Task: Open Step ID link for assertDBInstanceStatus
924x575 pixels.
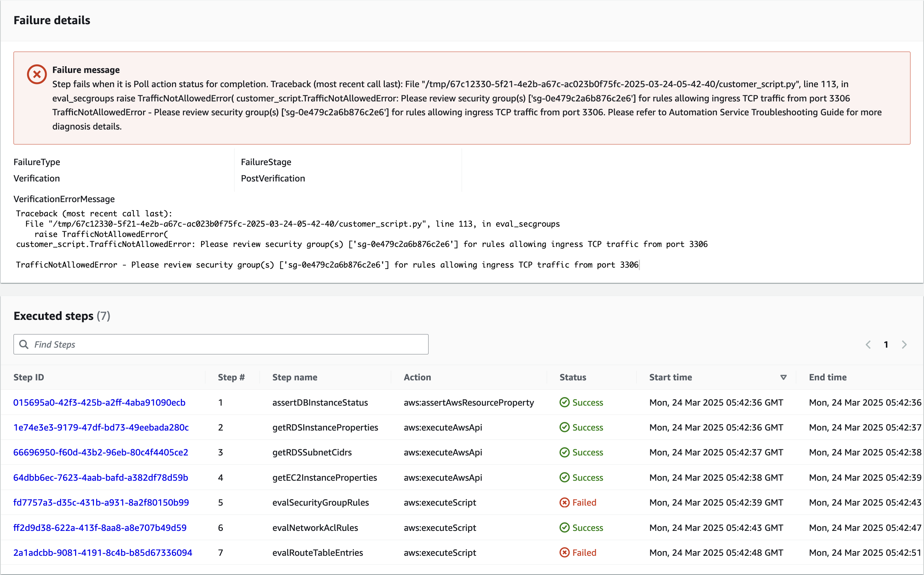Action: (x=100, y=402)
